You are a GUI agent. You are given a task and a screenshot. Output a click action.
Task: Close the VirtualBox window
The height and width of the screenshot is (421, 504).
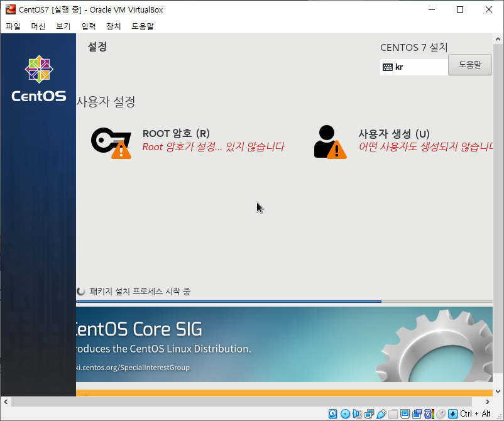(x=488, y=9)
